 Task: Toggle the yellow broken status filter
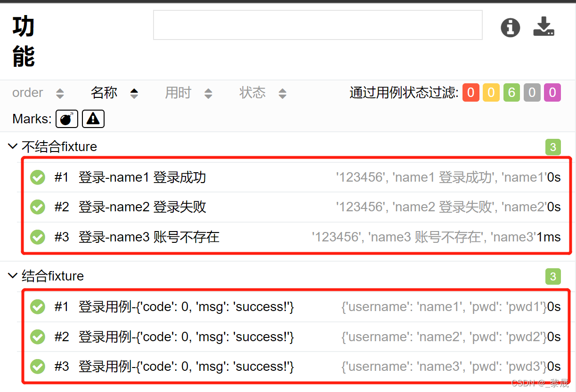coord(491,92)
